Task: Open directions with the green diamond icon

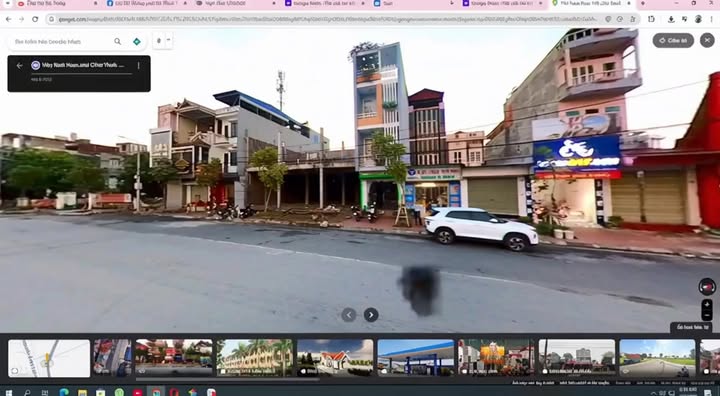Action: 136,41
